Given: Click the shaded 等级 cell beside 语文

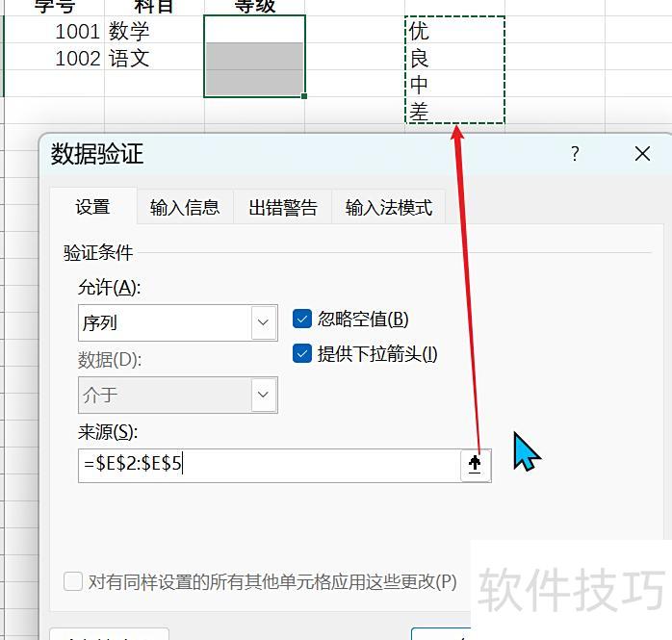Looking at the screenshot, I should [254, 57].
